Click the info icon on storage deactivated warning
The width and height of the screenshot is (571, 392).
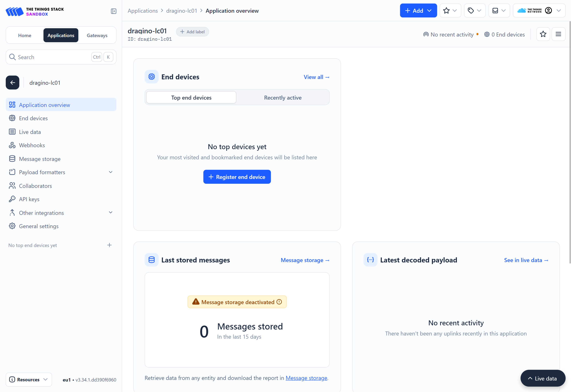coord(279,302)
